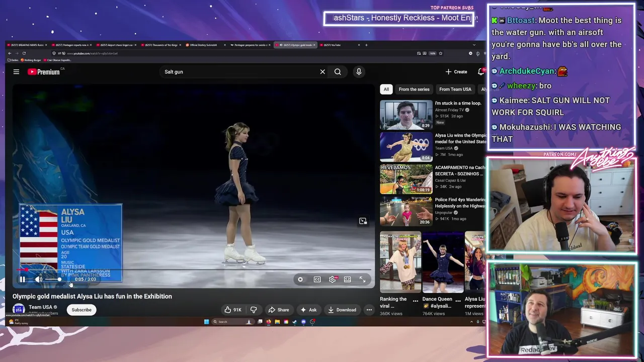Click the overlay icon at video's right edge
The height and width of the screenshot is (362, 644).
coord(363,221)
